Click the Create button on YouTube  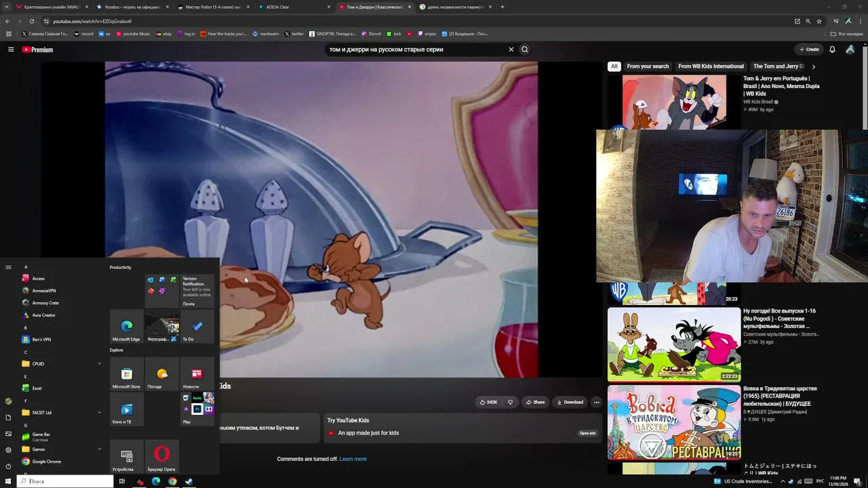(809, 49)
